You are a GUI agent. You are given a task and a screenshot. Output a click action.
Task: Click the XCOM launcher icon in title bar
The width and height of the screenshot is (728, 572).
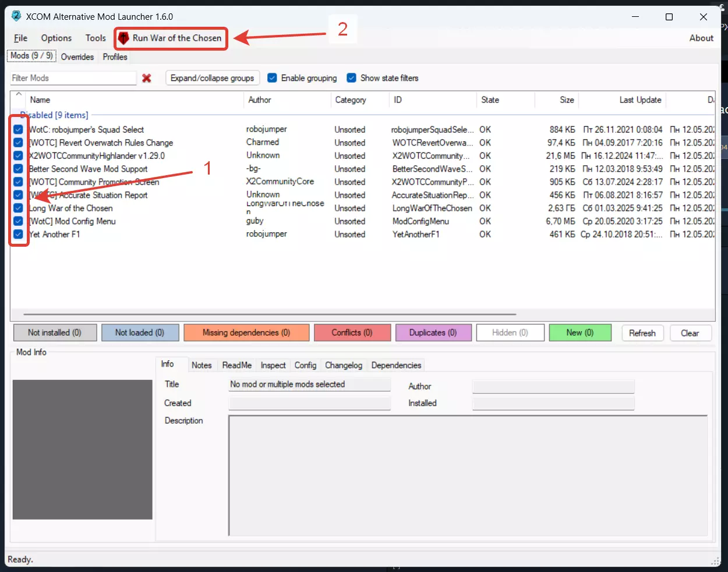pos(16,16)
